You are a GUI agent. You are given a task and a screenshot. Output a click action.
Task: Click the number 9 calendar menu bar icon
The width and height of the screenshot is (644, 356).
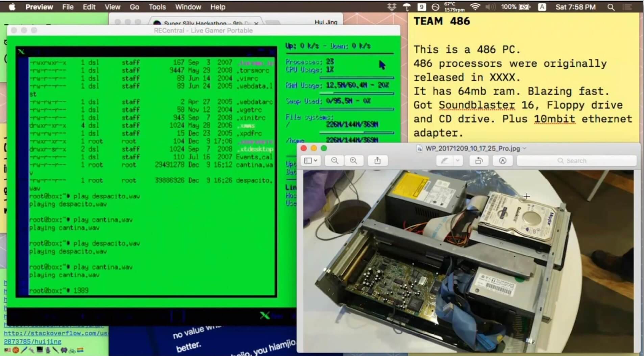pyautogui.click(x=421, y=7)
